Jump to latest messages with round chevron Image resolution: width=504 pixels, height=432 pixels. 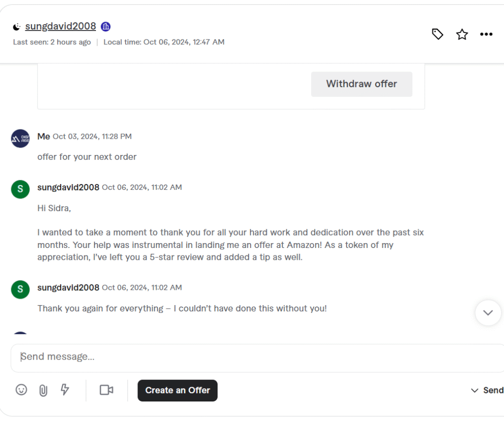tap(488, 312)
